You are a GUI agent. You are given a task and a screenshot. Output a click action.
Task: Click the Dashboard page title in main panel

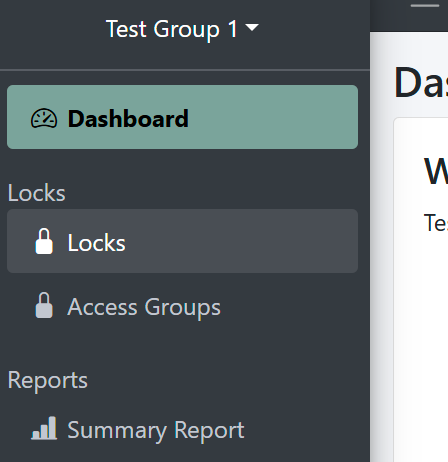coord(421,82)
